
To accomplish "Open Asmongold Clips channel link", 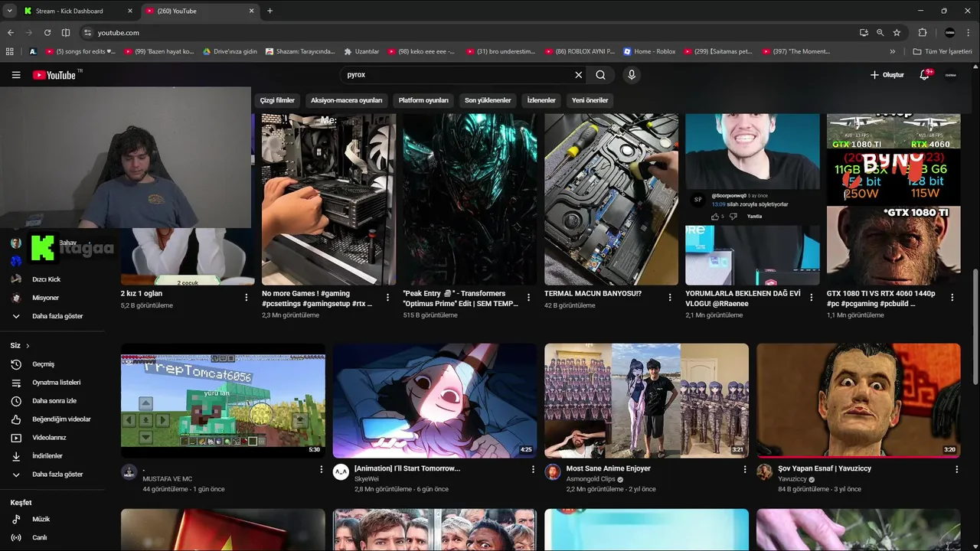I will [590, 479].
